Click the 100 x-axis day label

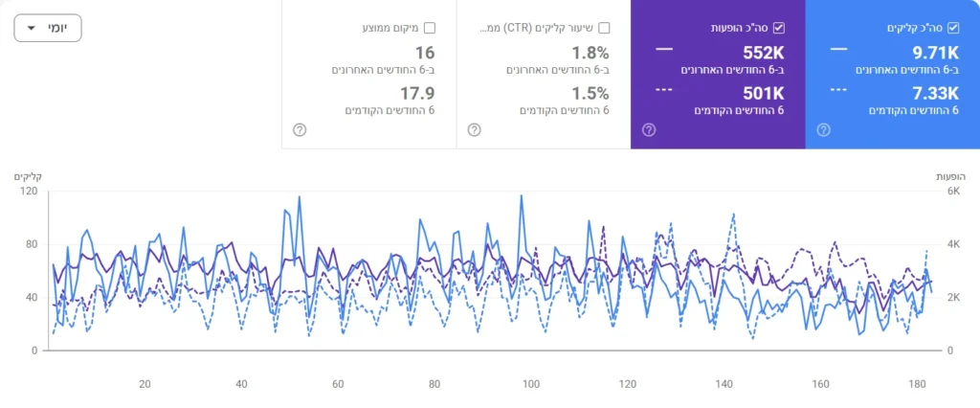pos(530,384)
